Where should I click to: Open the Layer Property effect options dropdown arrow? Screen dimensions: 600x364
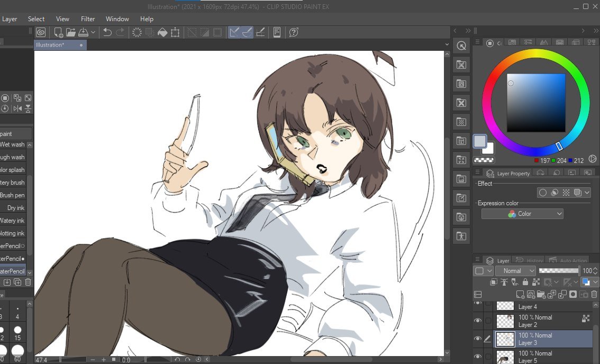[x=587, y=193]
